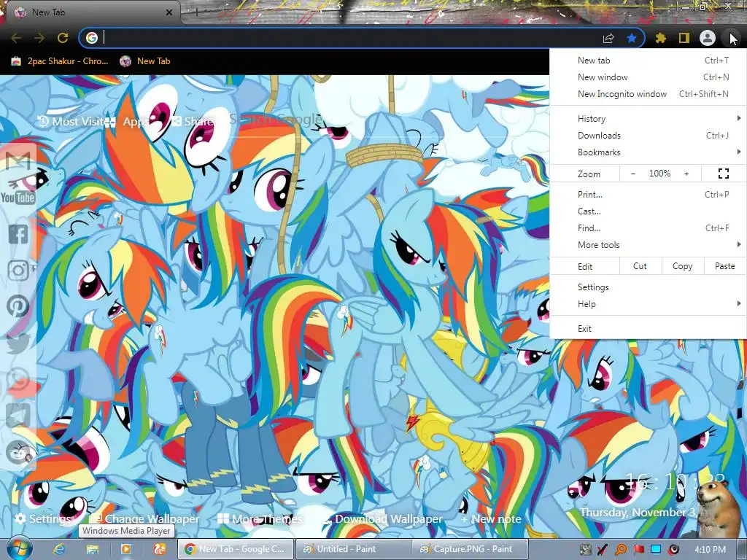Click Change Wallpaper

(x=144, y=518)
